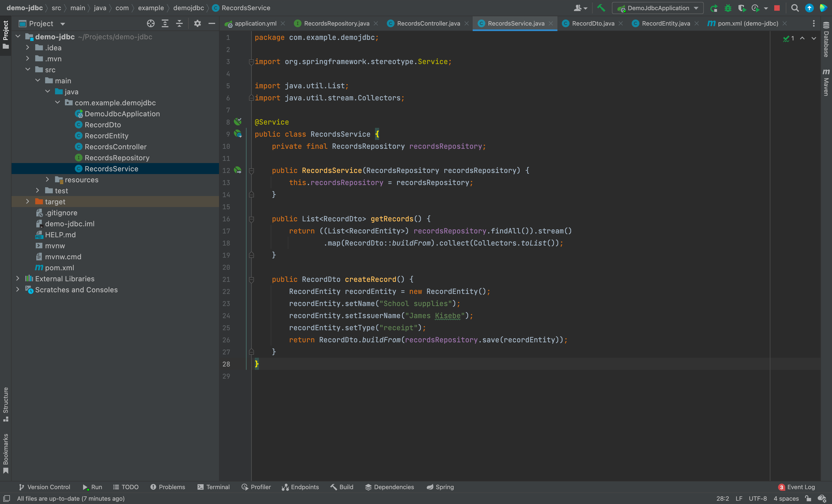The height and width of the screenshot is (504, 832).
Task: Collapse all in Project tool window
Action: [179, 23]
